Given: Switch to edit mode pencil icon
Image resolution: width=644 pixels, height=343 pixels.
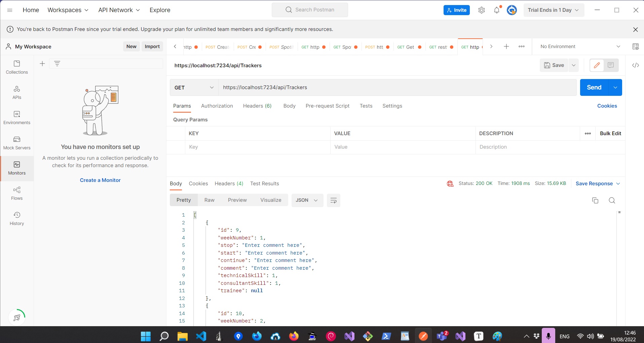Looking at the screenshot, I should pos(597,65).
